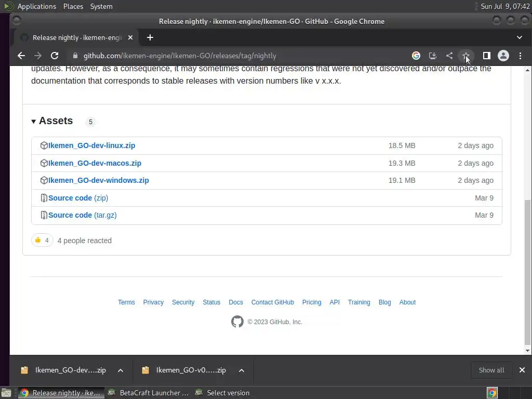Open the Chrome profile avatar menu

click(x=503, y=56)
